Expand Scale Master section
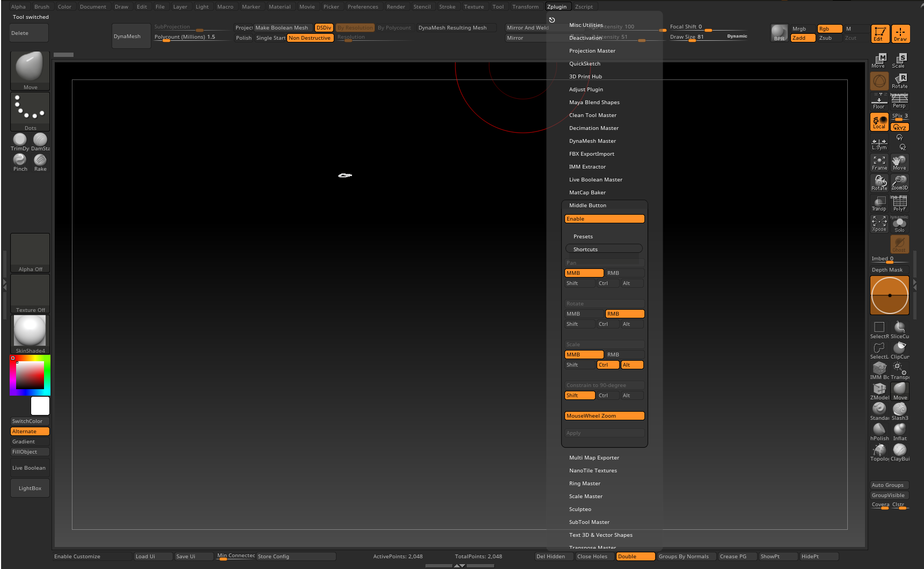The width and height of the screenshot is (924, 569). [586, 497]
